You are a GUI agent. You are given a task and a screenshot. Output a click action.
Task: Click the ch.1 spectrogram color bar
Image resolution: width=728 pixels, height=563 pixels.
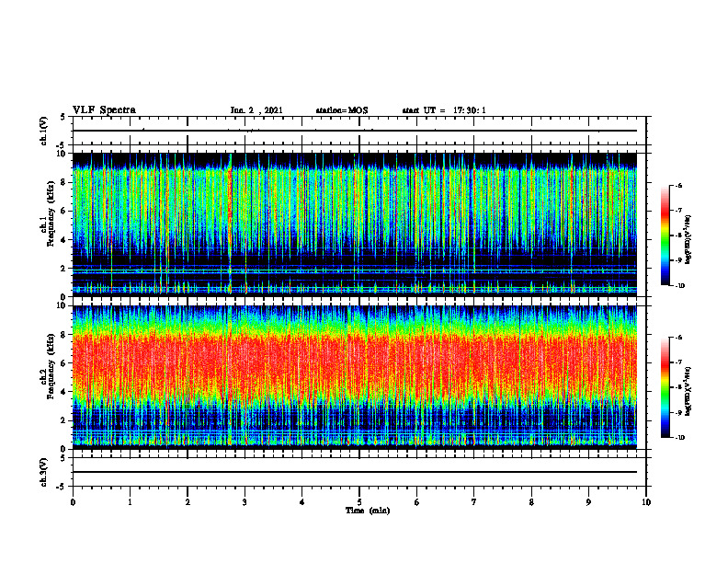pyautogui.click(x=665, y=236)
